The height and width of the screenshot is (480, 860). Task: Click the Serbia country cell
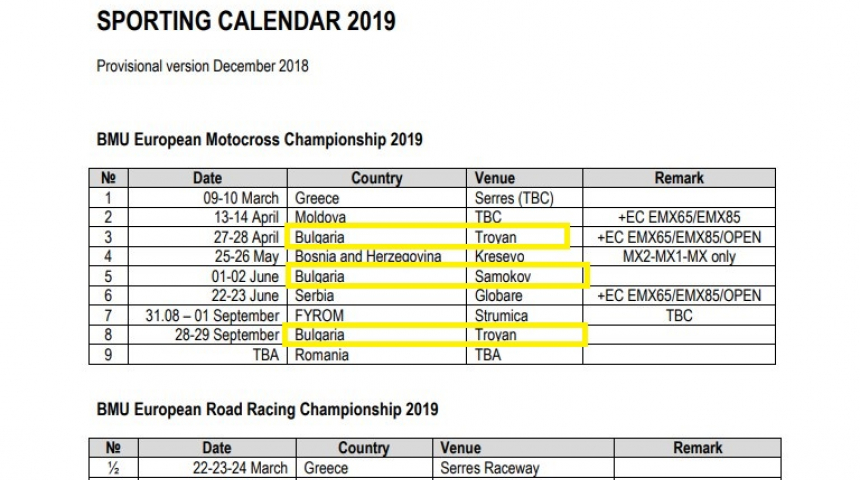click(x=315, y=295)
